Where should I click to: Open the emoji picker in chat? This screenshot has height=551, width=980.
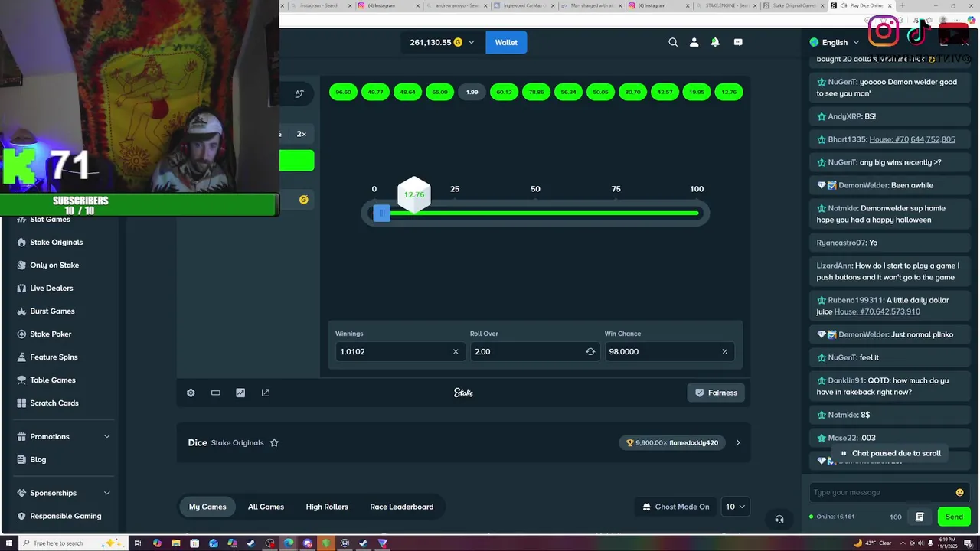[959, 492]
